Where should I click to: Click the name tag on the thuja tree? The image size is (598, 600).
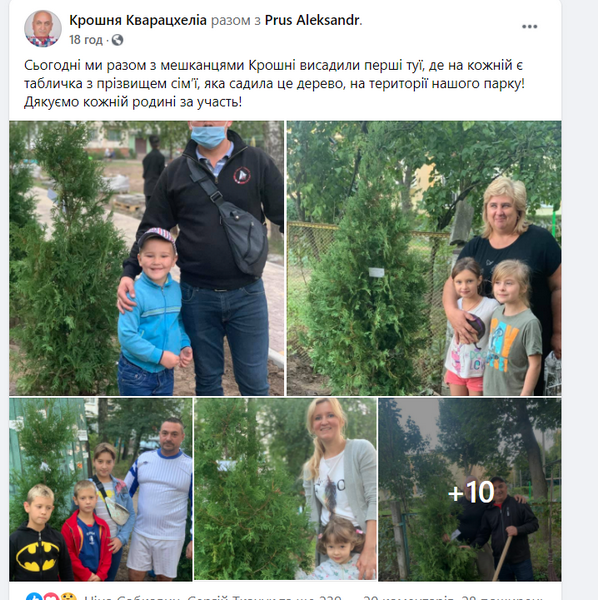(376, 272)
